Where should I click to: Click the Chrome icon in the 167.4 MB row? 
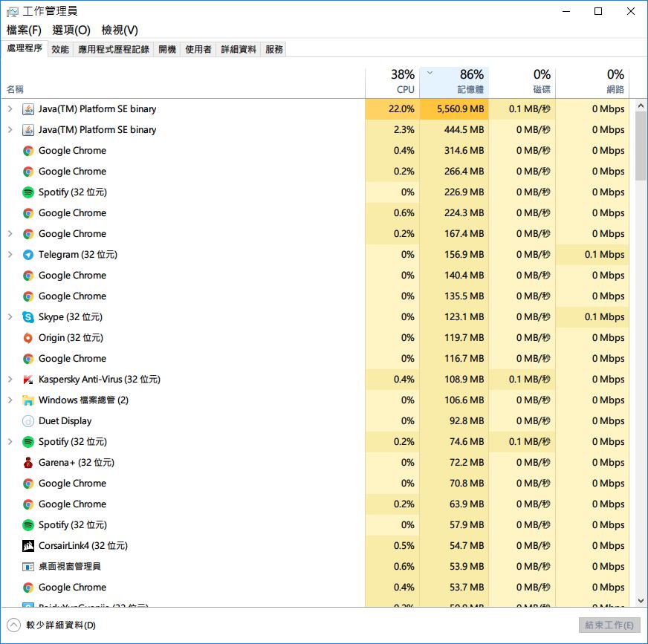[28, 234]
